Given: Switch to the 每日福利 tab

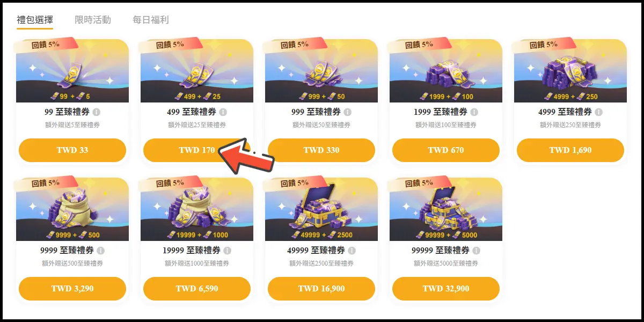Looking at the screenshot, I should click(x=151, y=20).
